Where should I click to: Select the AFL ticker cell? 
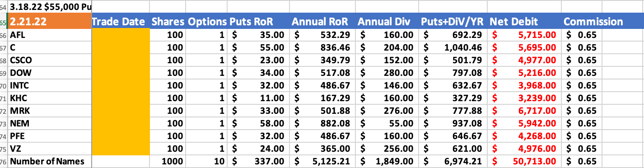tap(49, 35)
